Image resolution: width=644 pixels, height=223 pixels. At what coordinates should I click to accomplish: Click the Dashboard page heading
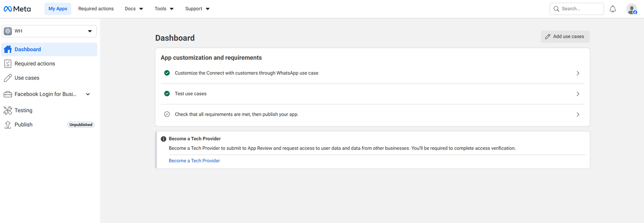pyautogui.click(x=175, y=38)
